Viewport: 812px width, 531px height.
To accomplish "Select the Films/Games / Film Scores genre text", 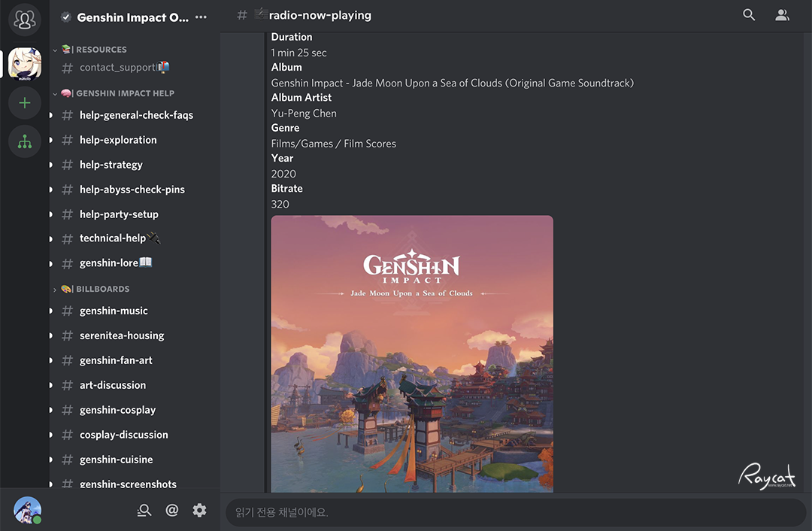I will (334, 144).
